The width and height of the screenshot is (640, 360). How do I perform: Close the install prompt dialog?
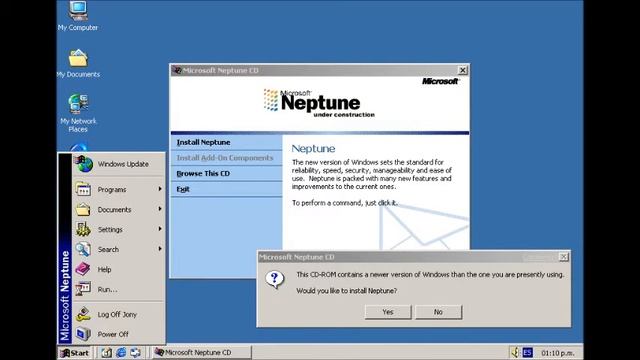[564, 257]
